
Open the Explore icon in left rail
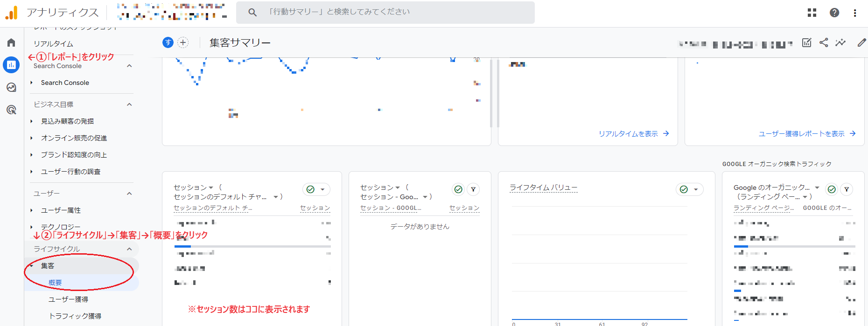tap(11, 87)
